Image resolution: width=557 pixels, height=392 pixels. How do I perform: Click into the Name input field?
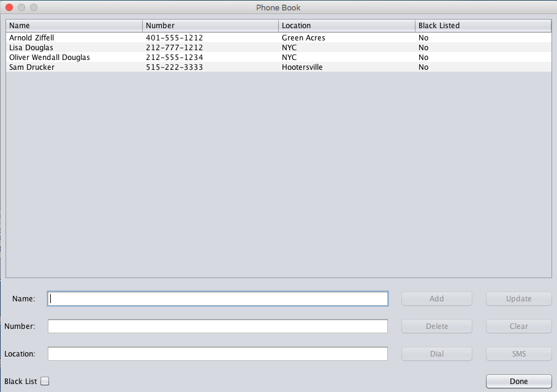click(218, 299)
